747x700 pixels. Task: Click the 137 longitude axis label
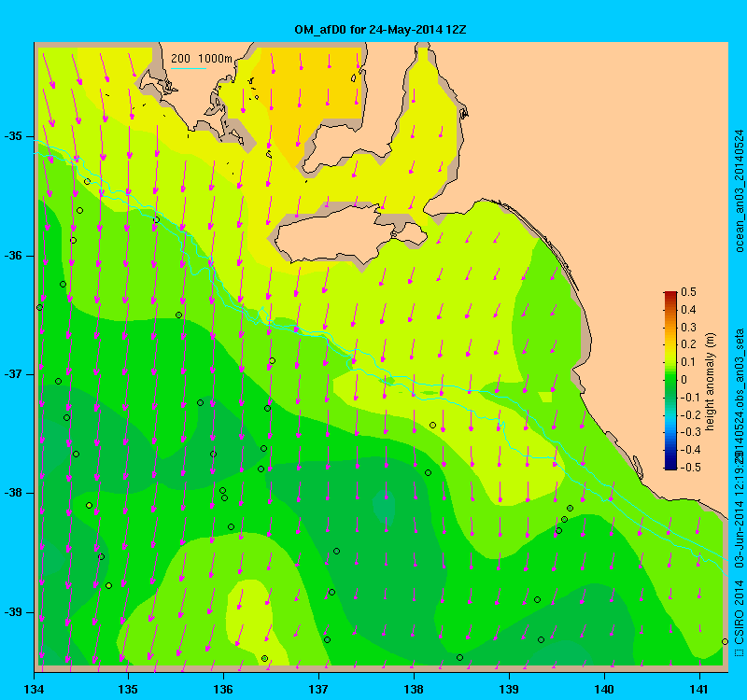pyautogui.click(x=318, y=689)
